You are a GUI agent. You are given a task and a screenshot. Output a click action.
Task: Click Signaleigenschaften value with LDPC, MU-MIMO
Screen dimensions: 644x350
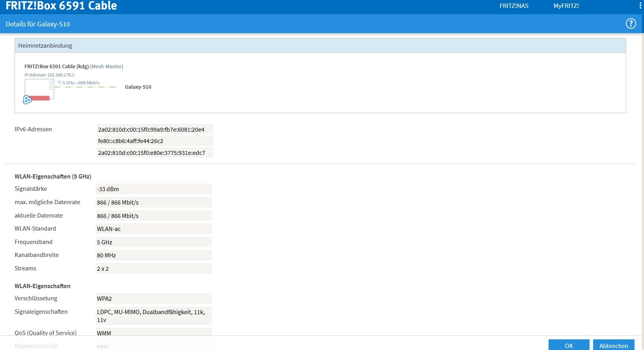click(x=153, y=316)
